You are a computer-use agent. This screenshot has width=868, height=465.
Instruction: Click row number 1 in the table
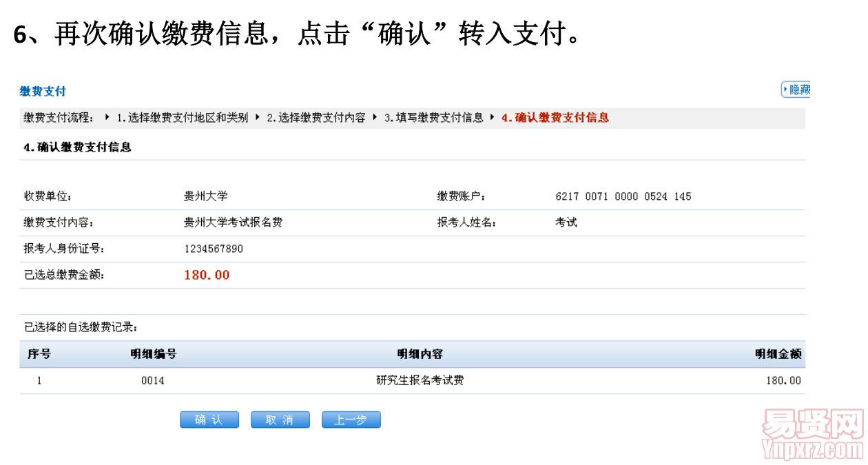coord(39,380)
